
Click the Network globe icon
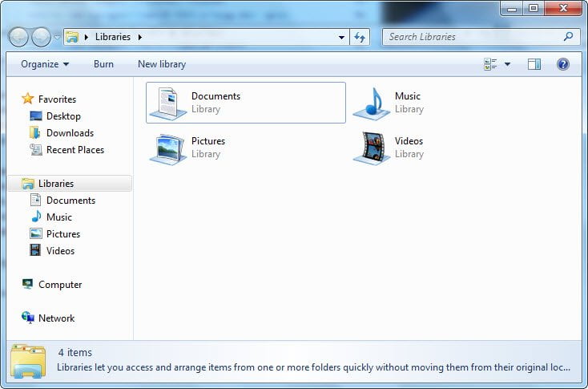[x=28, y=318]
